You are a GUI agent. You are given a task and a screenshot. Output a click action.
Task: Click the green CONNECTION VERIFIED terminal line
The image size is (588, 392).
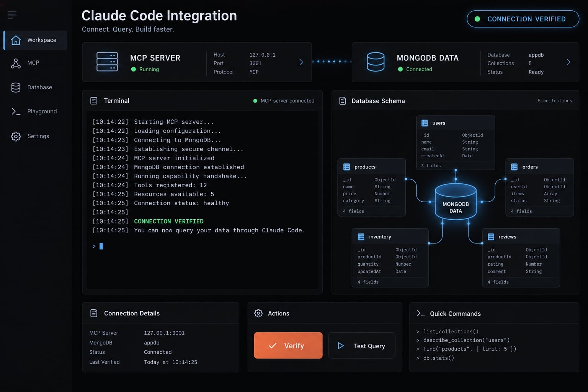click(x=169, y=221)
